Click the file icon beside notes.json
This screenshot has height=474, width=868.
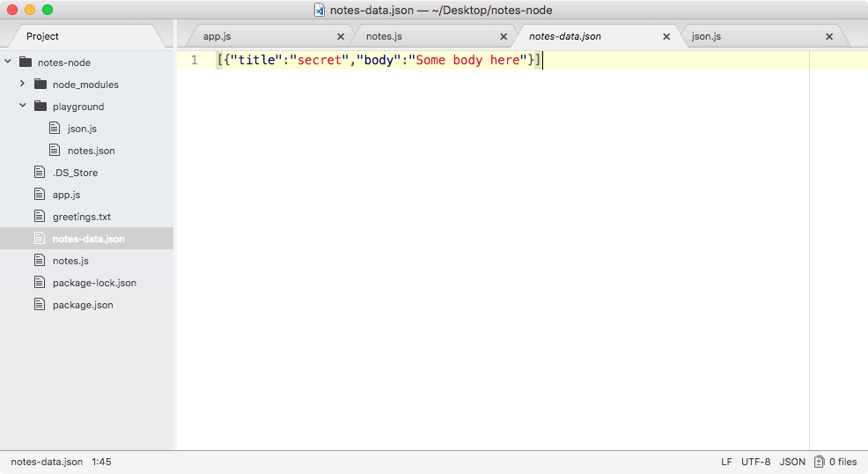point(55,150)
